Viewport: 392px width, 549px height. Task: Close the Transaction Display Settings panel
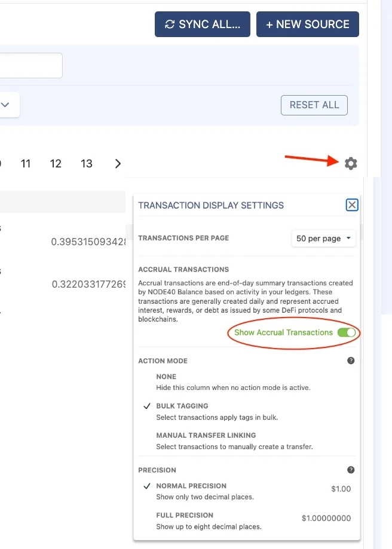click(x=352, y=205)
